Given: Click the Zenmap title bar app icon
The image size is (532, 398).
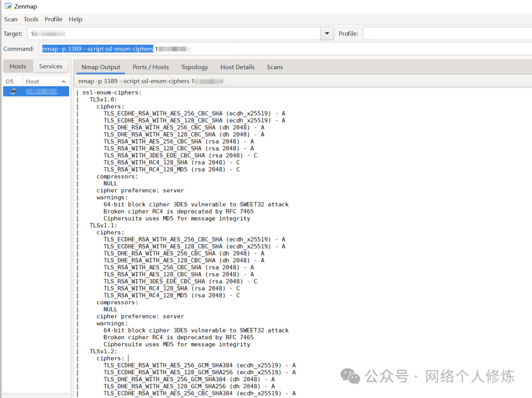Looking at the screenshot, I should coord(8,6).
